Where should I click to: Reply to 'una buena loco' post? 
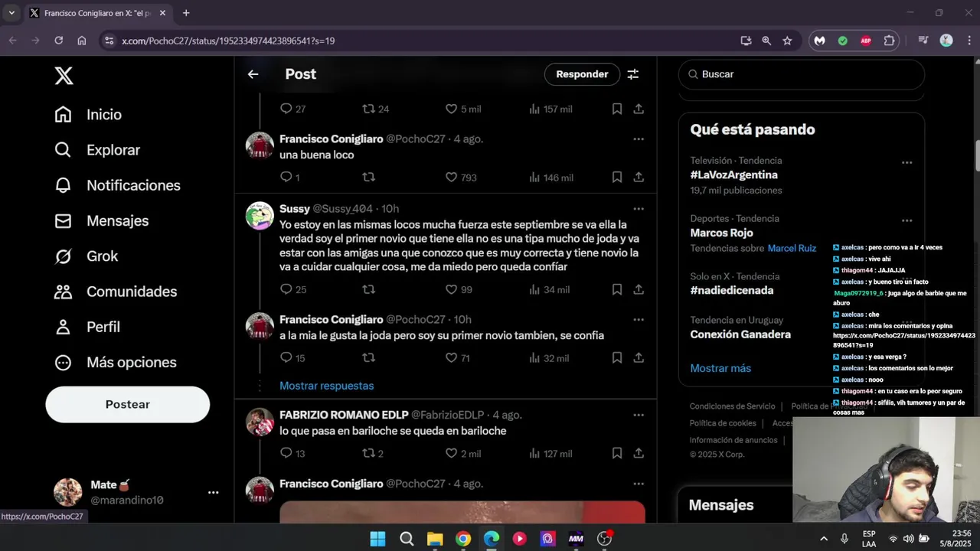(x=289, y=177)
